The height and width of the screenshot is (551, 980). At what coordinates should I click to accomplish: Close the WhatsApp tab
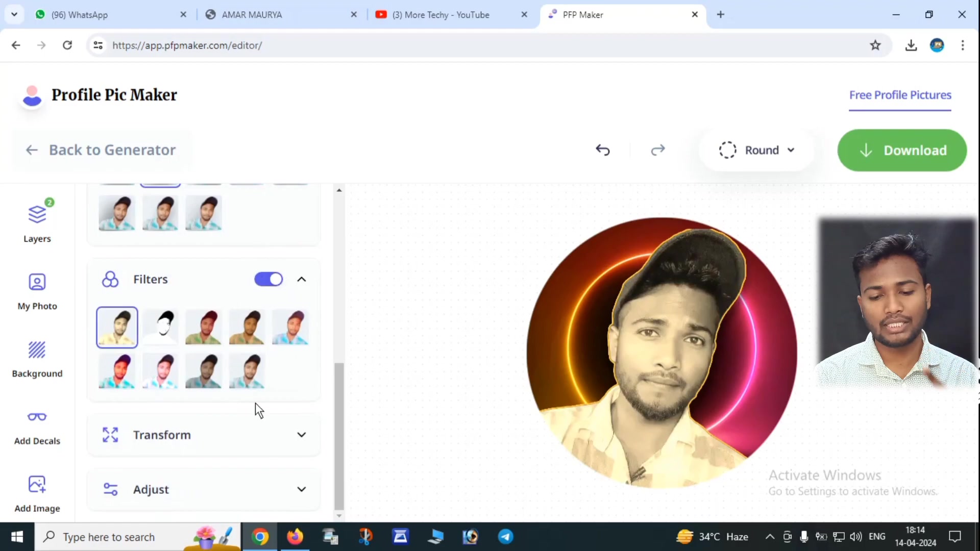pyautogui.click(x=184, y=15)
